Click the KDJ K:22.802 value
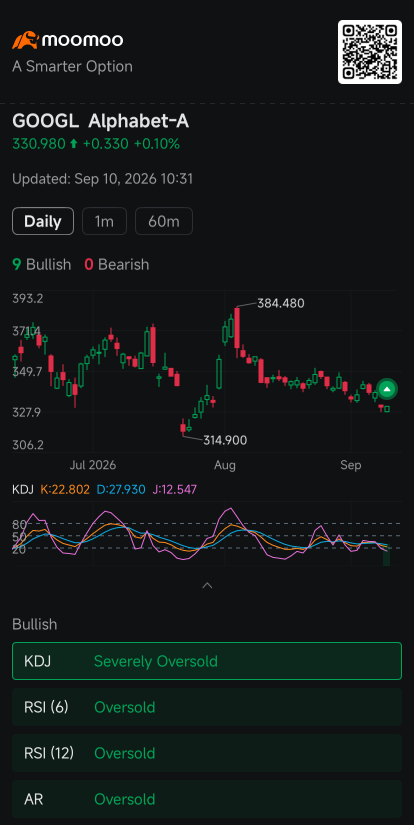 click(x=65, y=490)
